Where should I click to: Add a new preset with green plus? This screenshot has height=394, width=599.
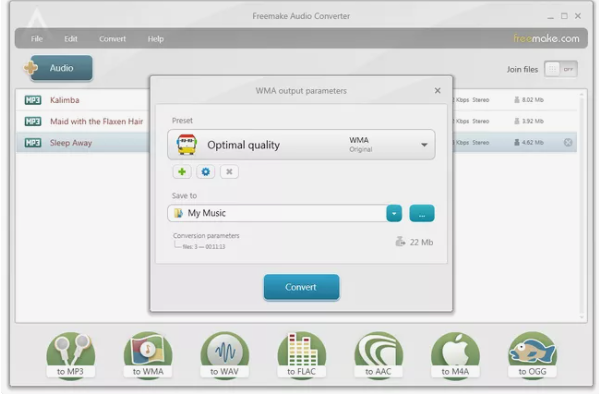click(x=182, y=172)
